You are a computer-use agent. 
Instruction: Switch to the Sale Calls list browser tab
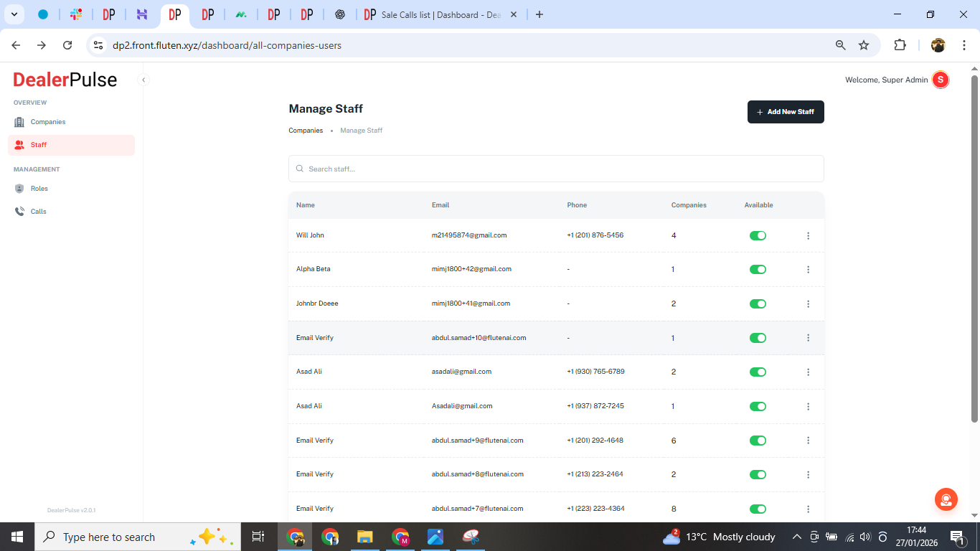[439, 14]
